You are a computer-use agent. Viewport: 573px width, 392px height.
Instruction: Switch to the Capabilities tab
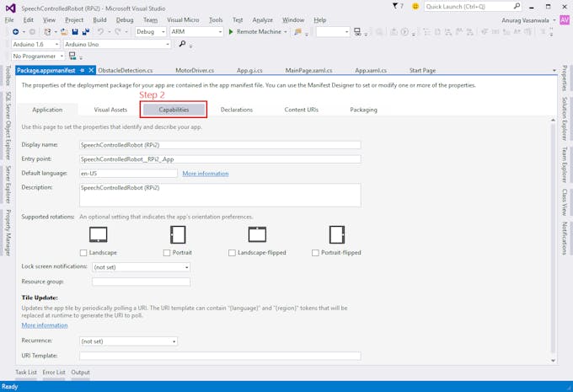[x=174, y=110]
